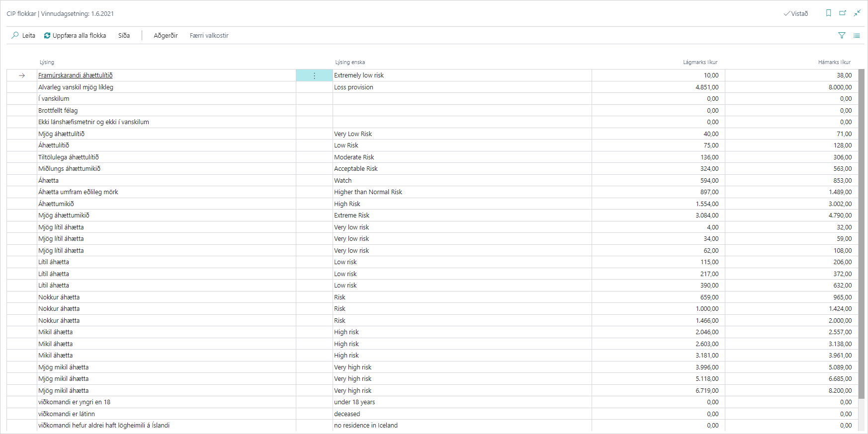Image resolution: width=868 pixels, height=434 pixels.
Task: Expand the Lágmarks líkur column header options
Action: pos(700,62)
